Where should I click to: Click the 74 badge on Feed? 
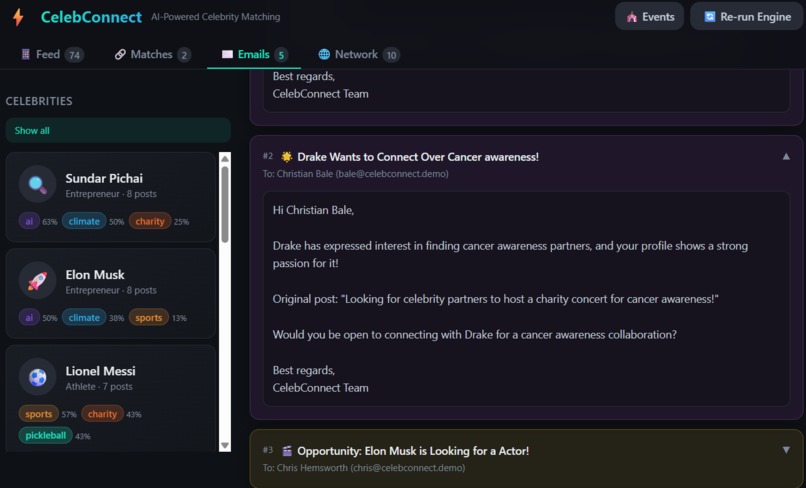[x=75, y=55]
